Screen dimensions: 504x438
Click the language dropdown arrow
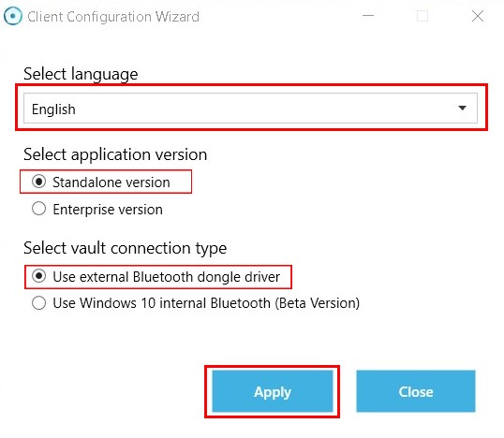click(462, 109)
